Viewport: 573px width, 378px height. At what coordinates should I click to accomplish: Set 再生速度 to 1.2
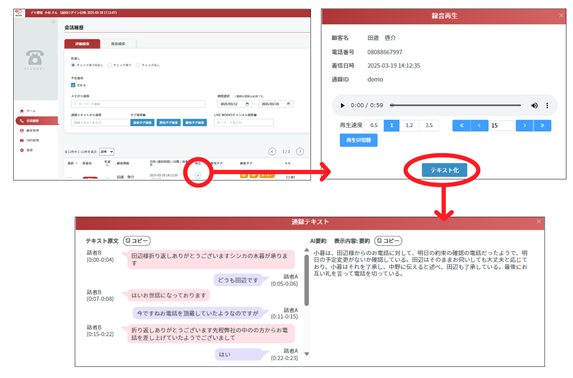(x=409, y=125)
